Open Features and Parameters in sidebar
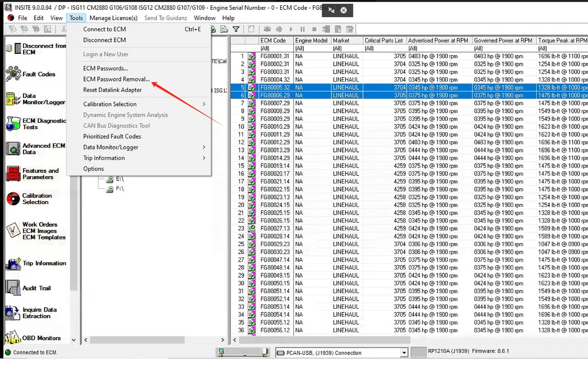The height and width of the screenshot is (371, 588). click(13, 174)
